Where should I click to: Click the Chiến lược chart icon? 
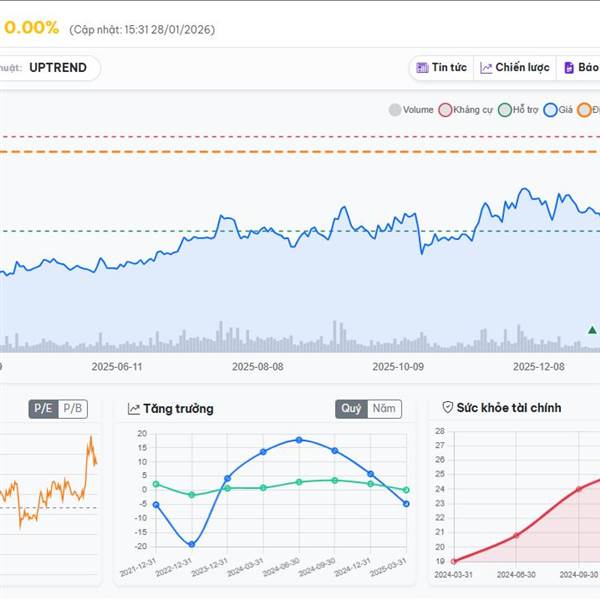[486, 68]
